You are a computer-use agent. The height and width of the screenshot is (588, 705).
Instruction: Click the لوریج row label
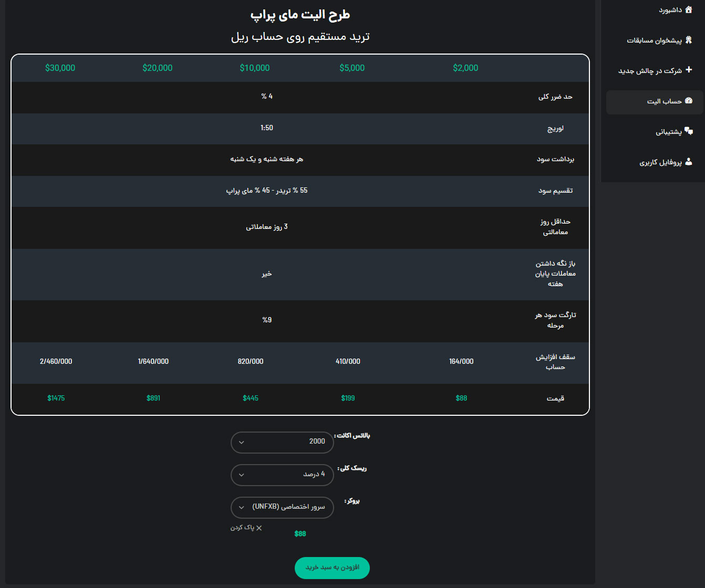pyautogui.click(x=555, y=128)
